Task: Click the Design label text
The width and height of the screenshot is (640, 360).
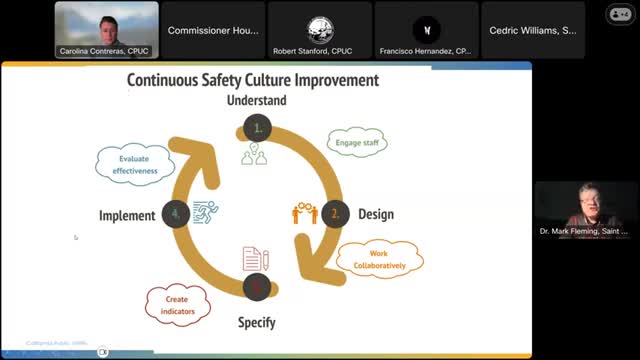Action: [376, 214]
